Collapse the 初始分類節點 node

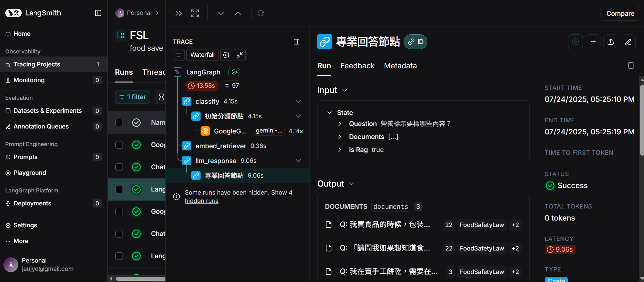pyautogui.click(x=298, y=116)
